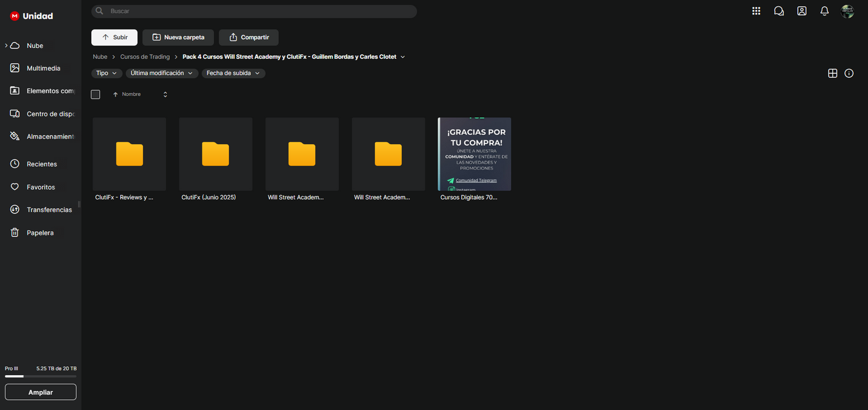This screenshot has height=410, width=868.
Task: Toggle the select all checkbox
Action: tap(96, 94)
